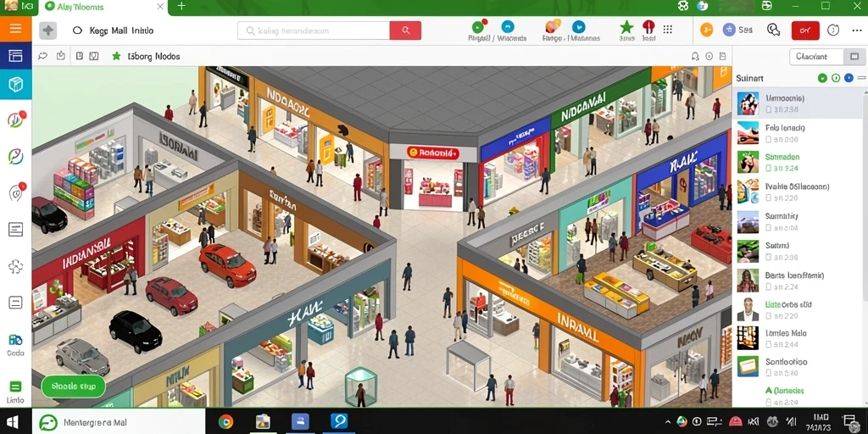The image size is (868, 434).
Task: Click the green button at bottom-left of the map
Action: (x=73, y=386)
